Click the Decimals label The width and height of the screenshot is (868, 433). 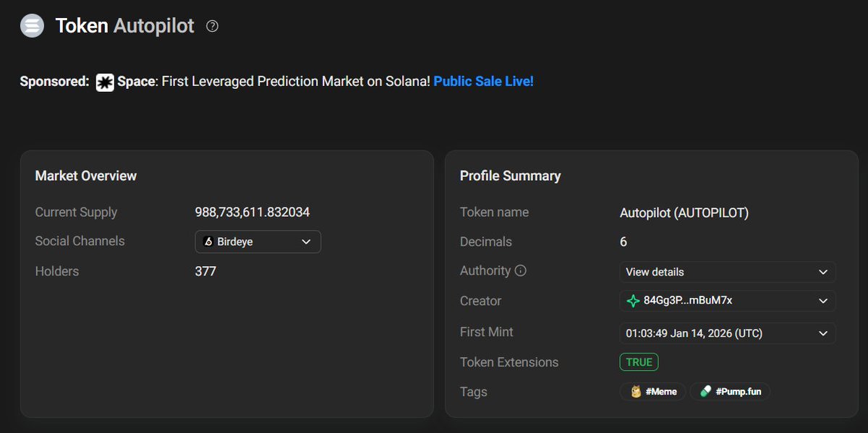486,242
